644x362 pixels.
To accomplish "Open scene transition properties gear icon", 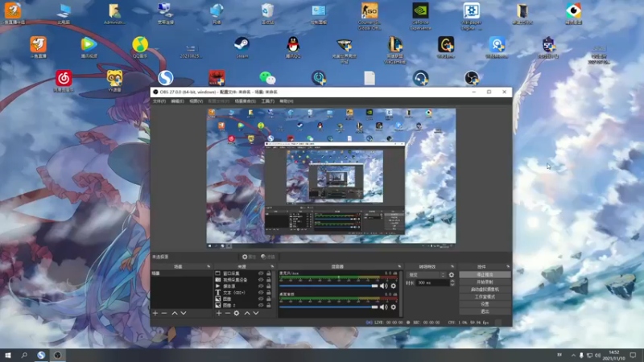I will click(x=451, y=275).
